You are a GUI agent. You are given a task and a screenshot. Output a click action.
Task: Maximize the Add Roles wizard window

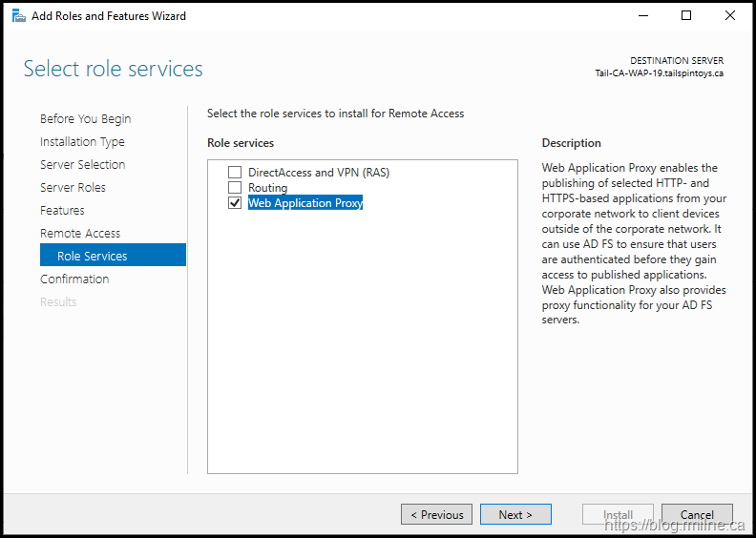tap(686, 16)
